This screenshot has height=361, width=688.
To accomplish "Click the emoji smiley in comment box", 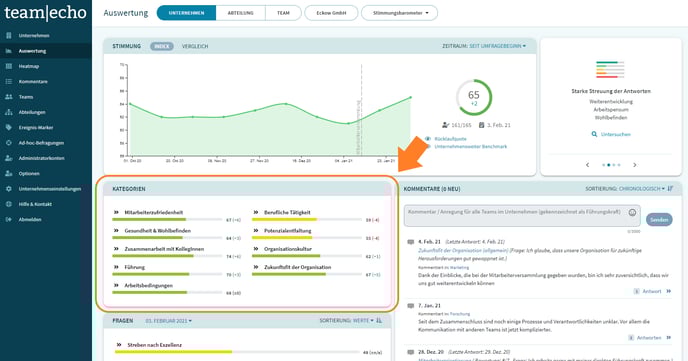I will (632, 212).
